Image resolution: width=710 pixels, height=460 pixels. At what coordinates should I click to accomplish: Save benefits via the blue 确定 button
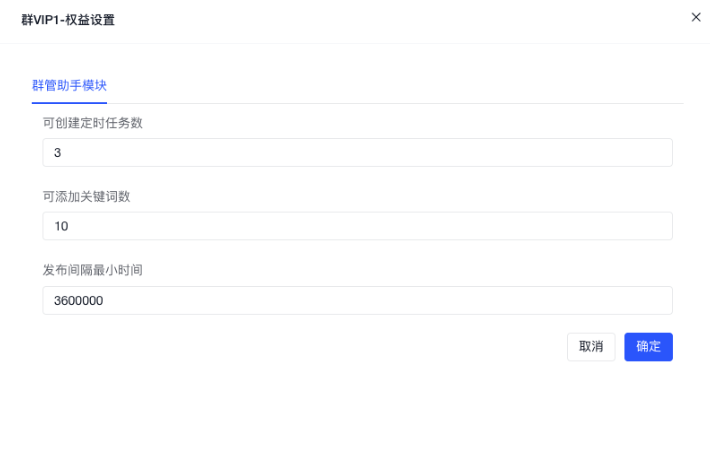tap(648, 347)
